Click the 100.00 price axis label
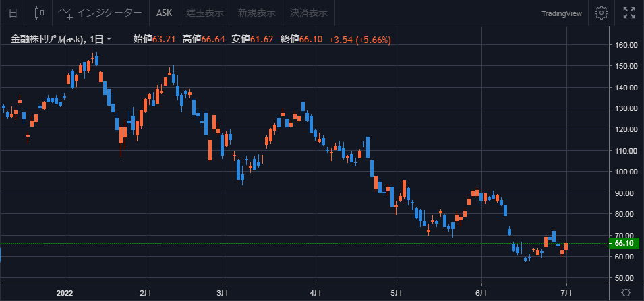The width and height of the screenshot is (644, 301). tap(624, 172)
